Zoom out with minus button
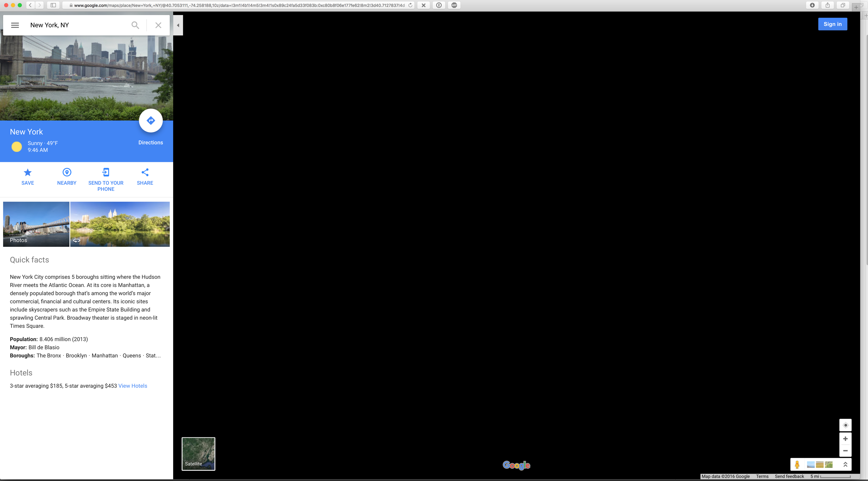Image resolution: width=868 pixels, height=481 pixels. (x=845, y=451)
